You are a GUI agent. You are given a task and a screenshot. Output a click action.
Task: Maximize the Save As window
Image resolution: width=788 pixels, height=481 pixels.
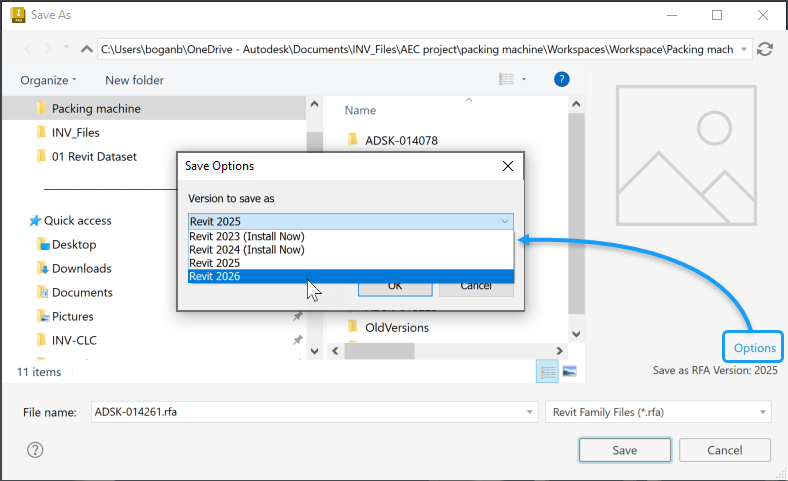pos(717,15)
